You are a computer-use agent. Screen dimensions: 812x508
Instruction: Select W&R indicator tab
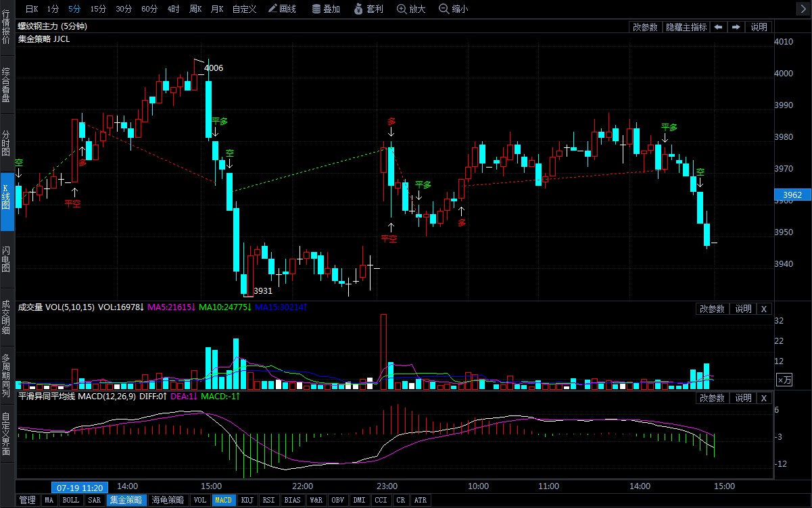[316, 501]
